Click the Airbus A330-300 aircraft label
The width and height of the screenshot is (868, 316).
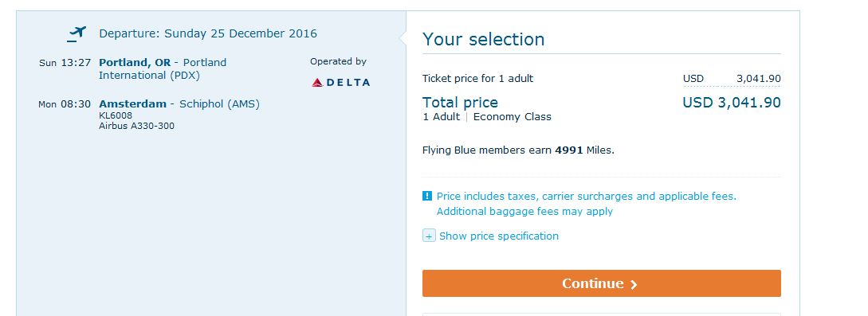[137, 126]
